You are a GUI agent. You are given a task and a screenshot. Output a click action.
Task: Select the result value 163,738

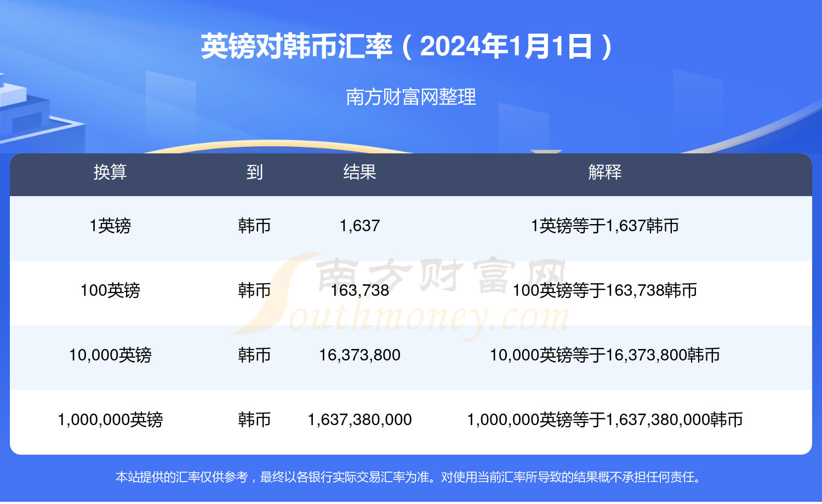pos(359,290)
